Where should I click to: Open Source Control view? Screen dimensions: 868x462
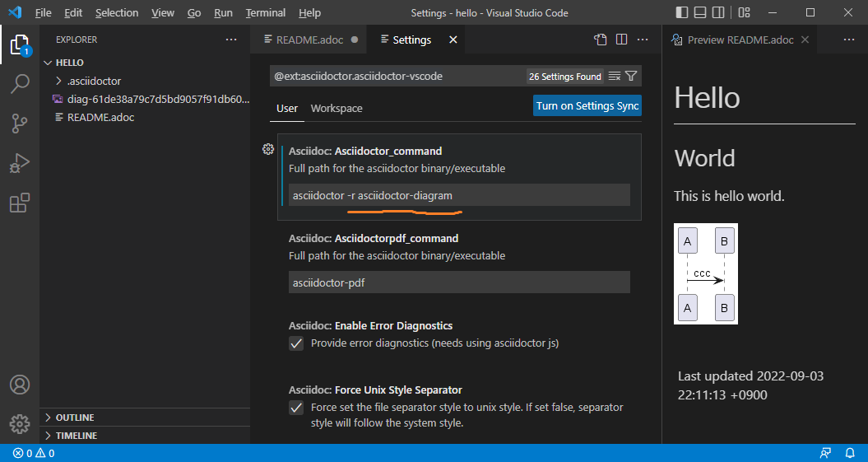[x=20, y=124]
